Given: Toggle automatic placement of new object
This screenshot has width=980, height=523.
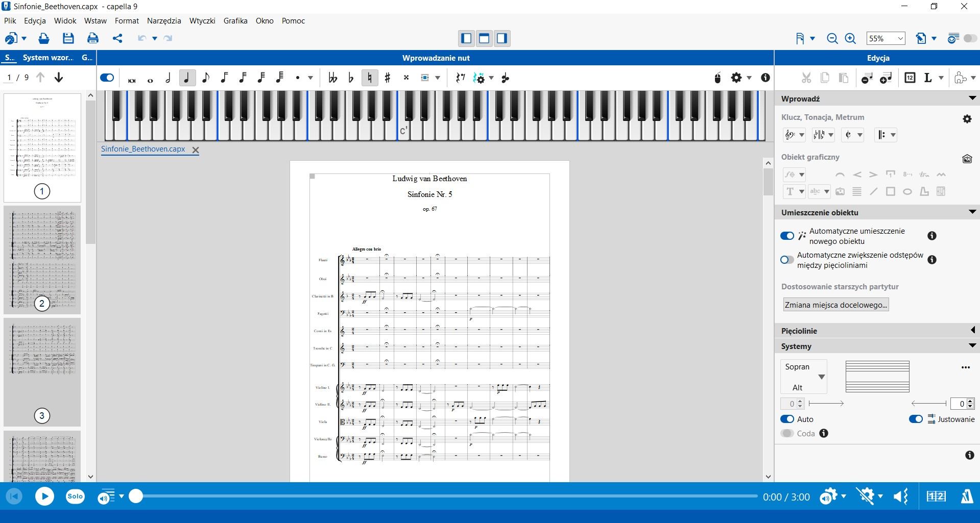Looking at the screenshot, I should pos(787,236).
